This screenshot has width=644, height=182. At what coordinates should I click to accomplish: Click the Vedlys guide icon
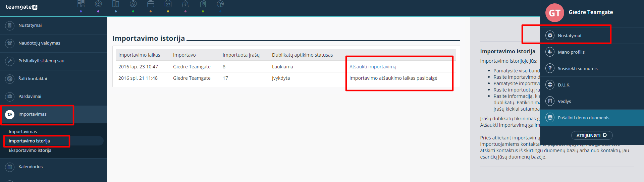(x=550, y=101)
